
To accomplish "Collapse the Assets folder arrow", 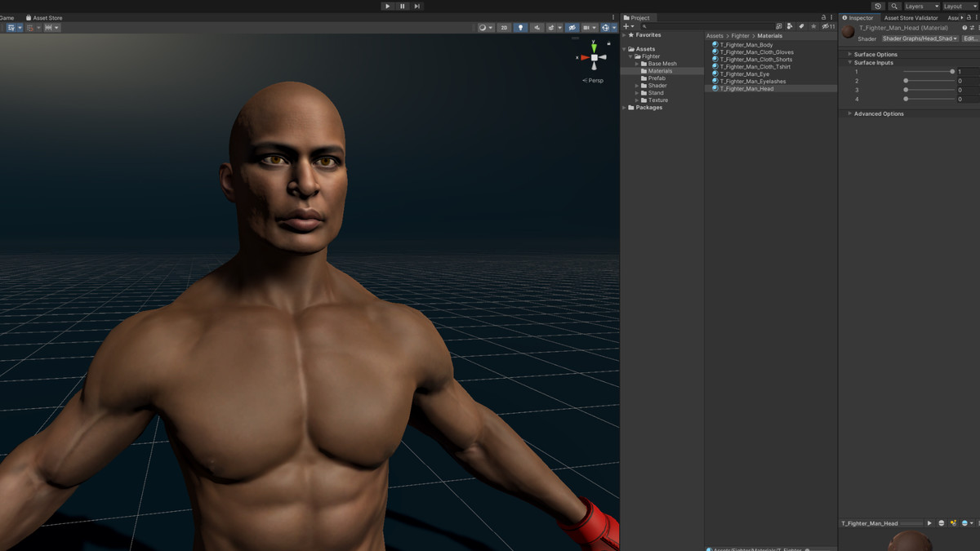I will [x=625, y=49].
